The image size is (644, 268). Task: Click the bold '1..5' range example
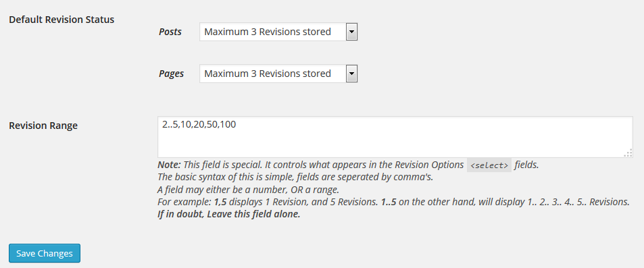pos(388,203)
